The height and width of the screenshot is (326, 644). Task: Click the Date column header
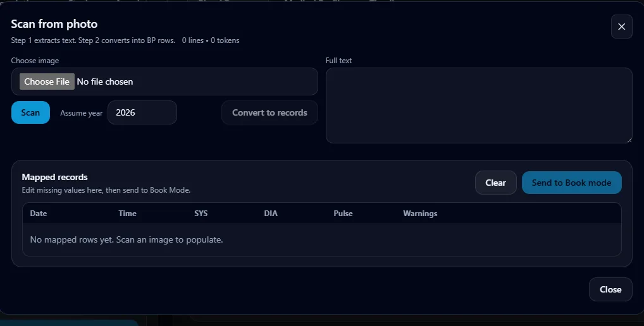click(x=39, y=214)
